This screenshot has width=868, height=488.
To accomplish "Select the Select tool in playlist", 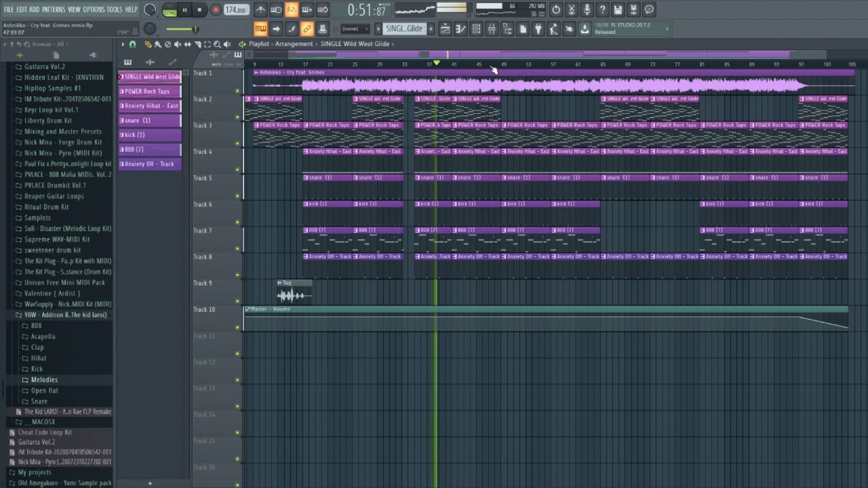I will point(208,44).
